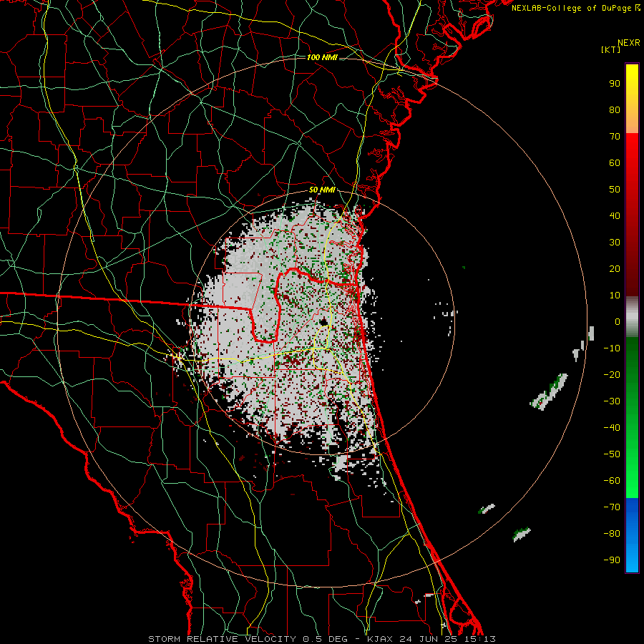Click the 20 value on the velocity scale
The width and height of the screenshot is (644, 644).
coord(615,269)
